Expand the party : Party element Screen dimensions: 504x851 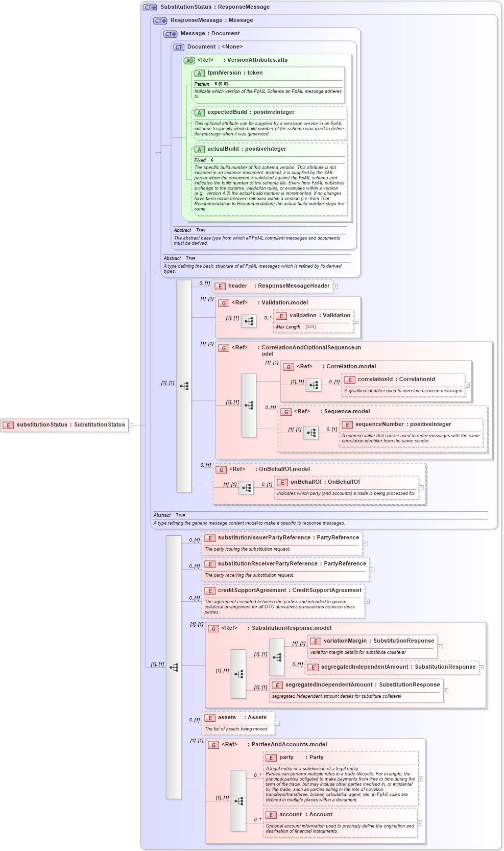pyautogui.click(x=421, y=779)
